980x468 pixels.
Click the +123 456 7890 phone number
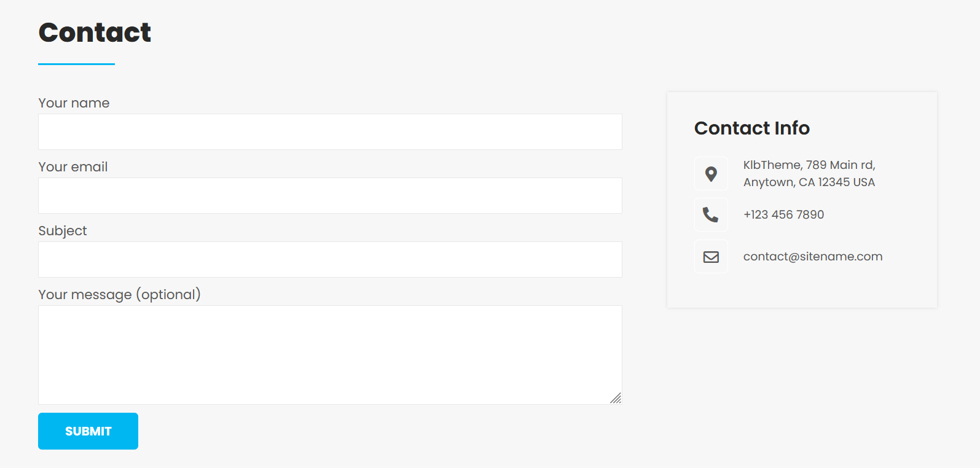tap(783, 214)
